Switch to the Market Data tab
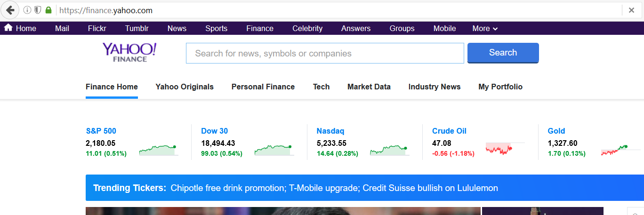 tap(369, 87)
